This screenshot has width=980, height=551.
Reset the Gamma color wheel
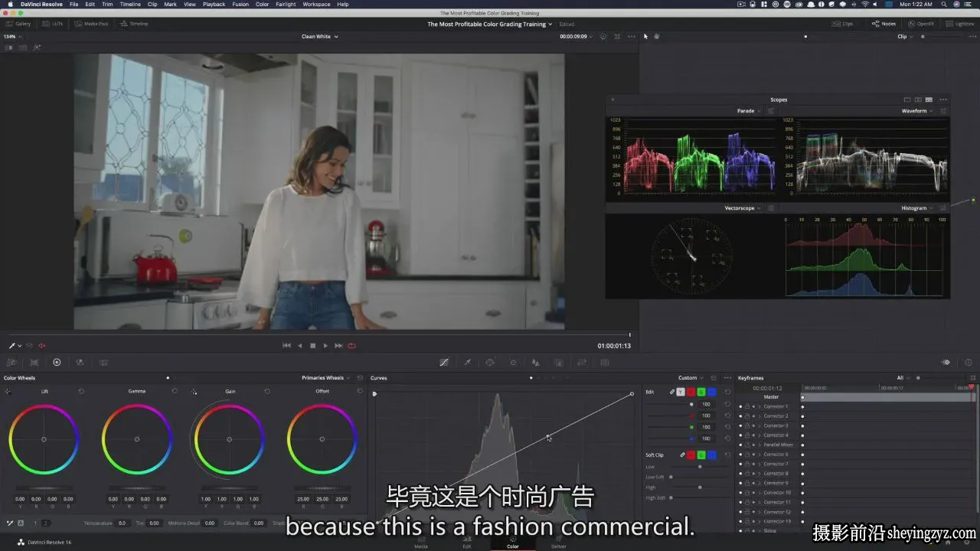tap(175, 391)
